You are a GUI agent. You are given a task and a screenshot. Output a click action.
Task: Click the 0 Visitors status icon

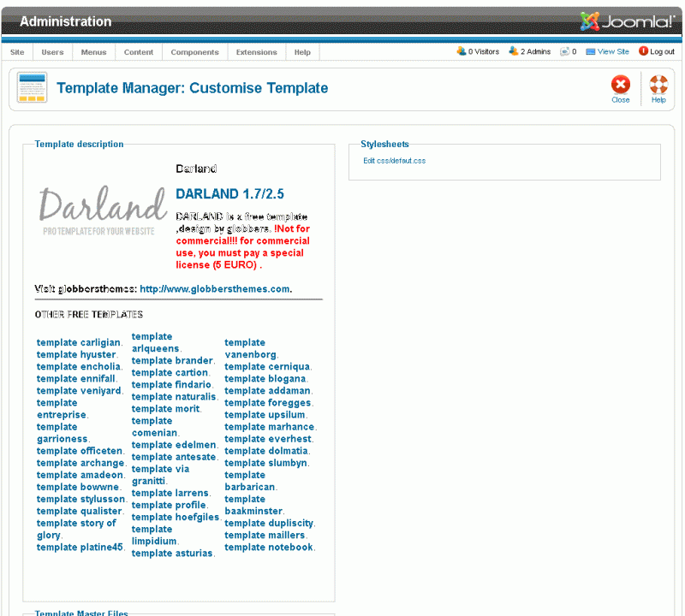tap(462, 51)
